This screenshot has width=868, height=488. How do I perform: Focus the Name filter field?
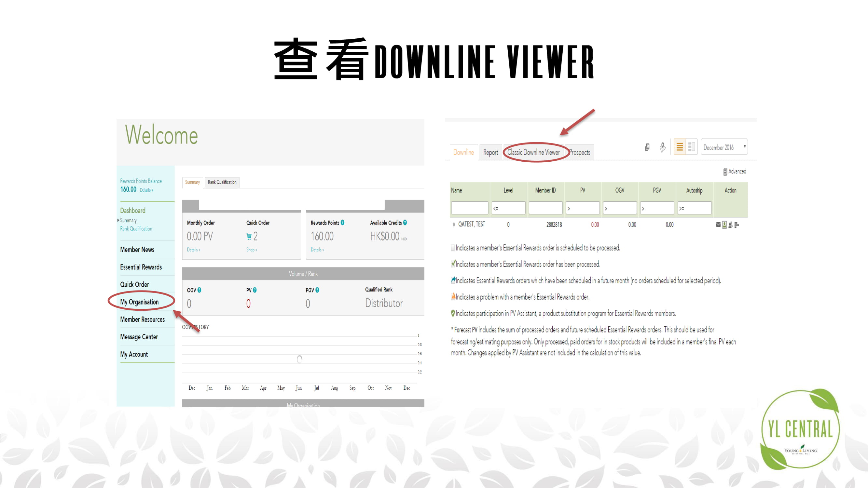click(469, 208)
